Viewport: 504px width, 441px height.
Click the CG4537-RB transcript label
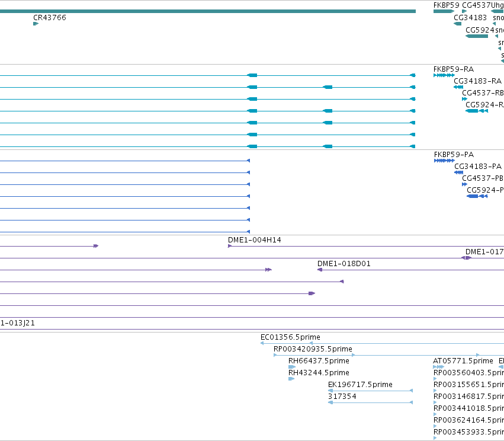tap(483, 93)
